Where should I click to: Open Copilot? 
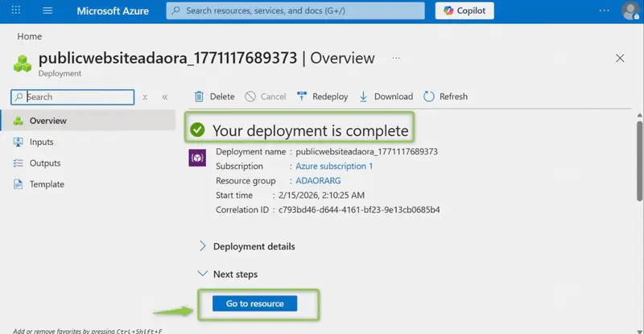(x=464, y=10)
